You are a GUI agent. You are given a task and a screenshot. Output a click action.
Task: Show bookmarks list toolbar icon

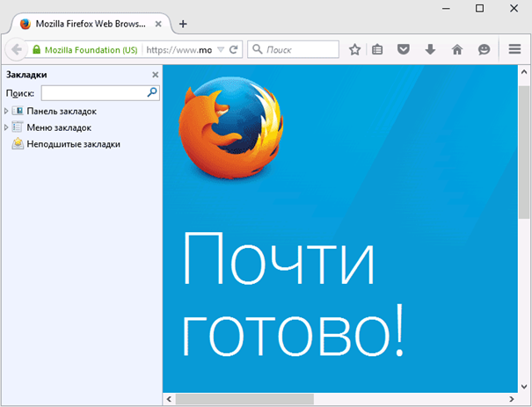coord(377,50)
